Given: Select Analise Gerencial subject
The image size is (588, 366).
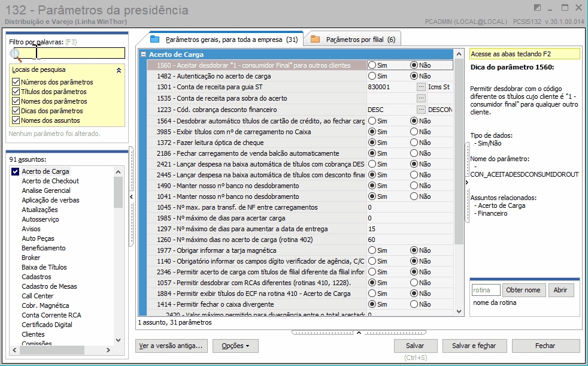Looking at the screenshot, I should point(46,190).
